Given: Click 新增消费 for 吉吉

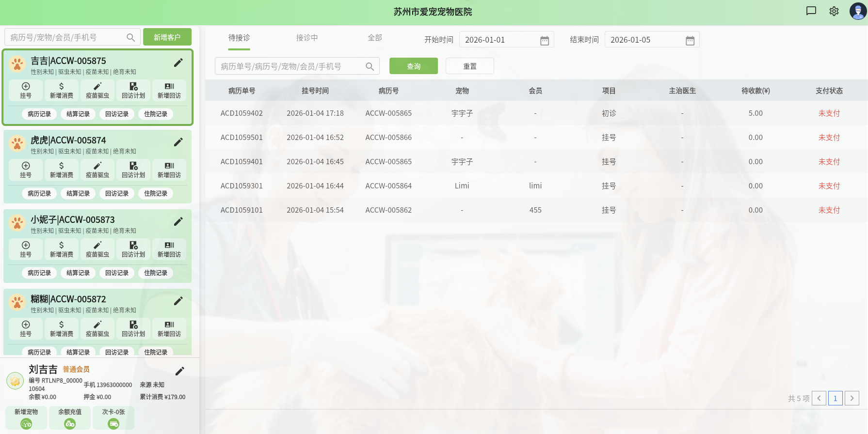Looking at the screenshot, I should tap(62, 91).
